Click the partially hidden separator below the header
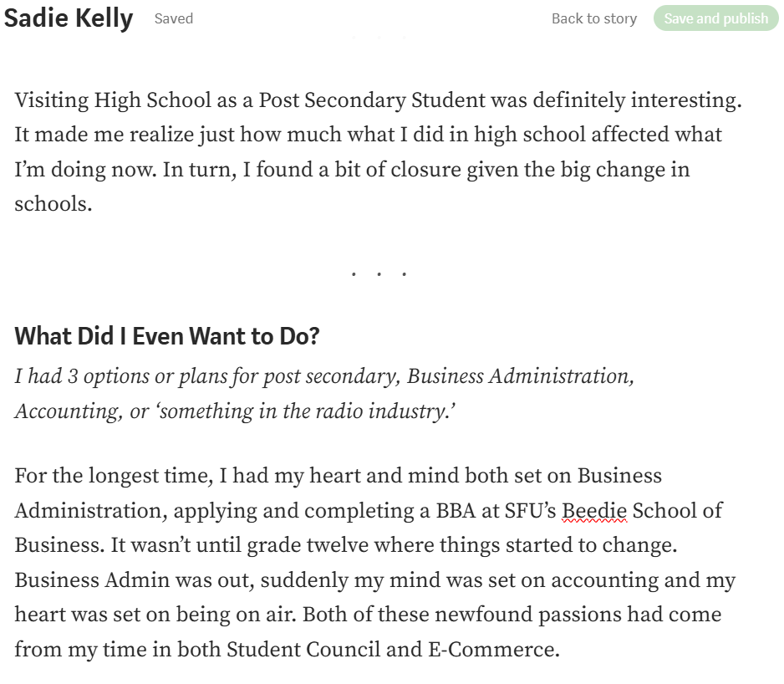Screen dimensions: 784x684 pos(379,38)
